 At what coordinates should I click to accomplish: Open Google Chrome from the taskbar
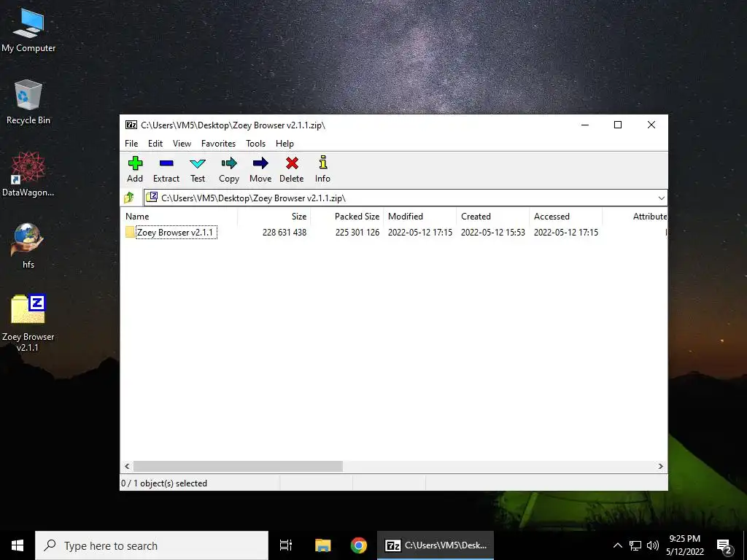pos(358,545)
